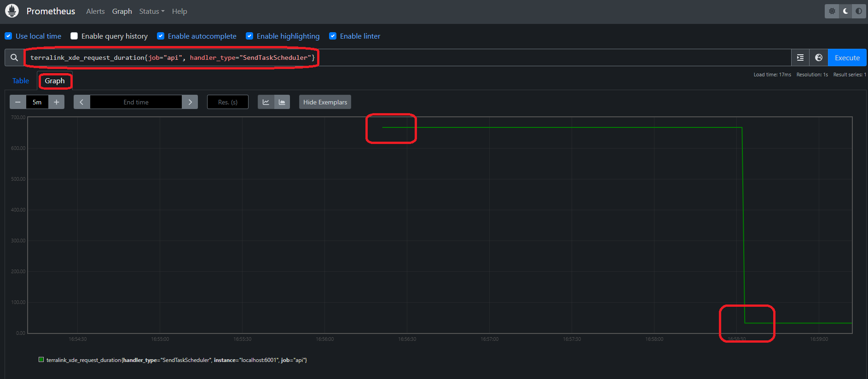
Task: Move end time forward with right chevron
Action: [x=190, y=102]
